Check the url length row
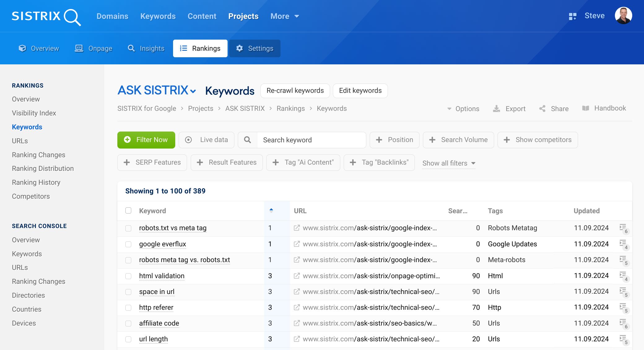Image resolution: width=644 pixels, height=350 pixels. point(128,339)
